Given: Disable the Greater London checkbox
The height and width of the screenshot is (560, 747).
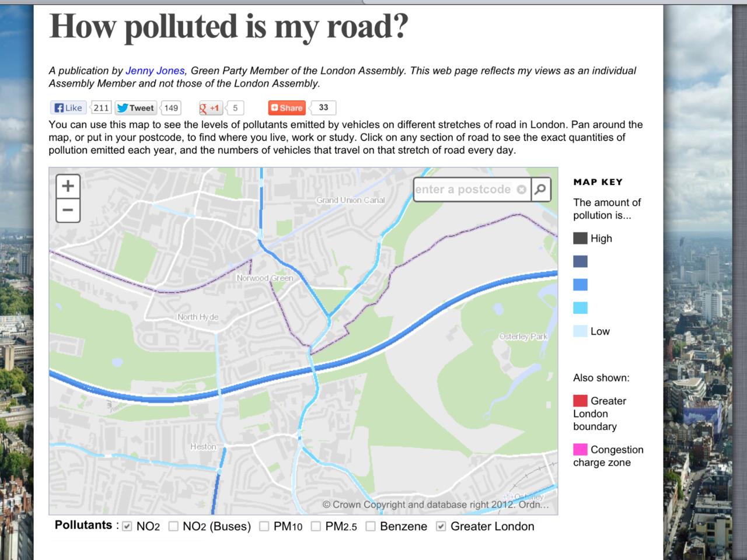Looking at the screenshot, I should [441, 526].
